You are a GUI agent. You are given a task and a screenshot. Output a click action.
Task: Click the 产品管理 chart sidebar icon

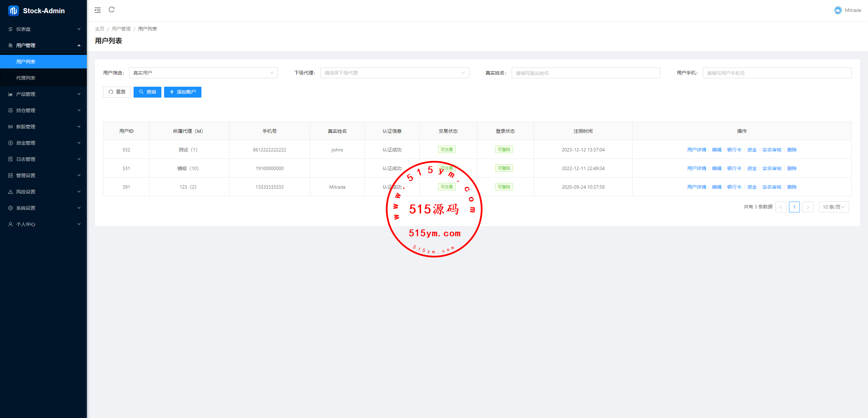point(11,94)
